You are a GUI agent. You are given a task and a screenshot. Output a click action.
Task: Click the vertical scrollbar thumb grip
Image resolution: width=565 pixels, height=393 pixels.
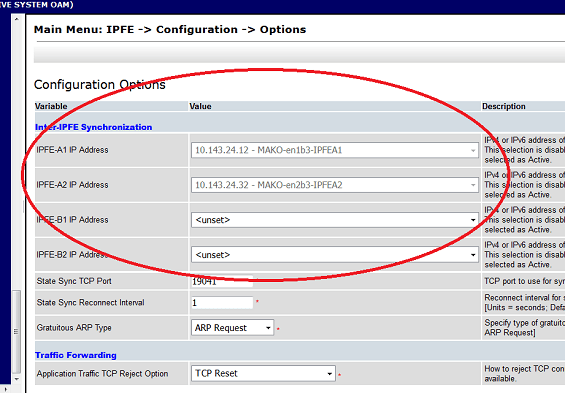(16, 331)
